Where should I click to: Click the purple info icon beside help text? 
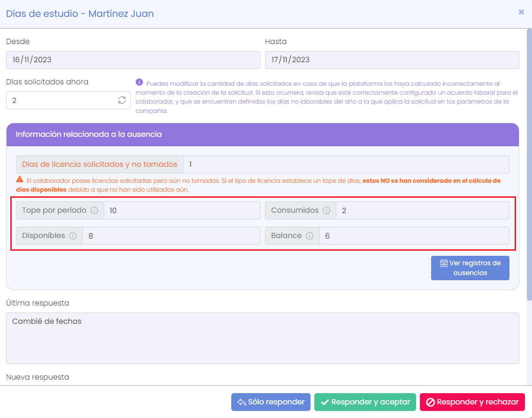[x=139, y=82]
